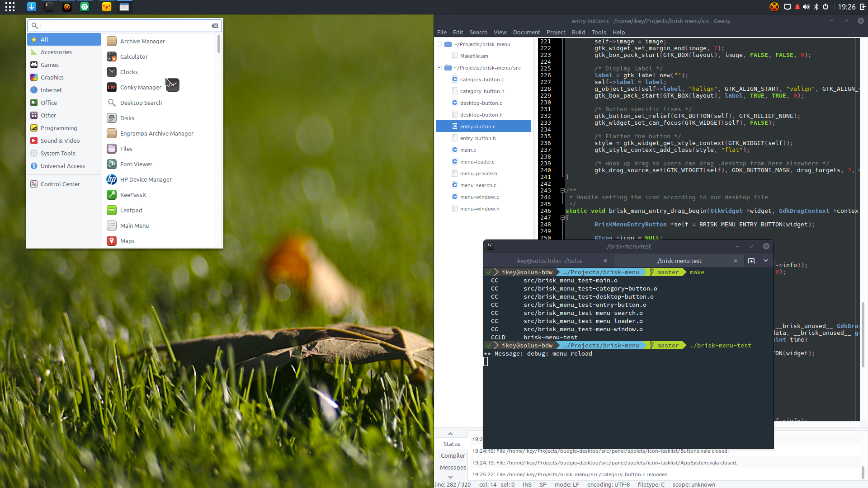Select entry-button.h in the file tree
Screen dimensions: 868x488
[x=477, y=138]
